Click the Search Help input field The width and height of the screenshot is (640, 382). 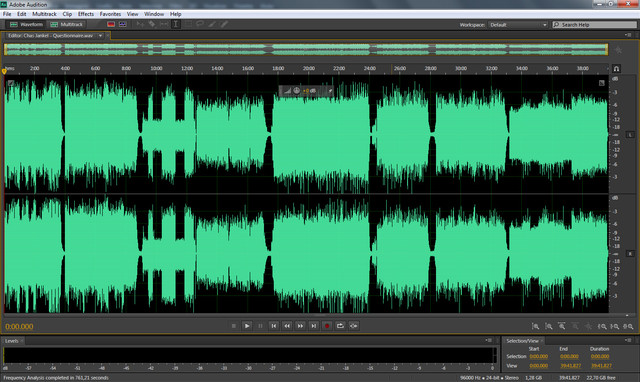point(594,24)
